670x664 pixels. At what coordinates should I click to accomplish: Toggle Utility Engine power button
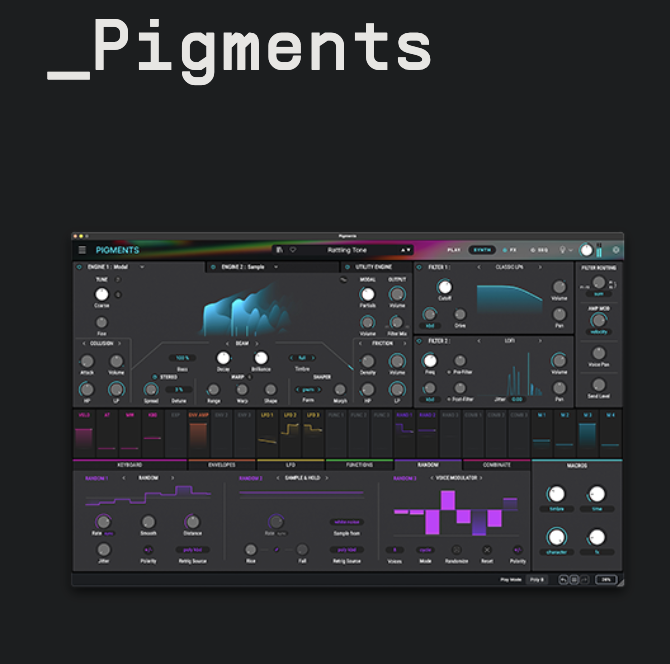pyautogui.click(x=347, y=267)
